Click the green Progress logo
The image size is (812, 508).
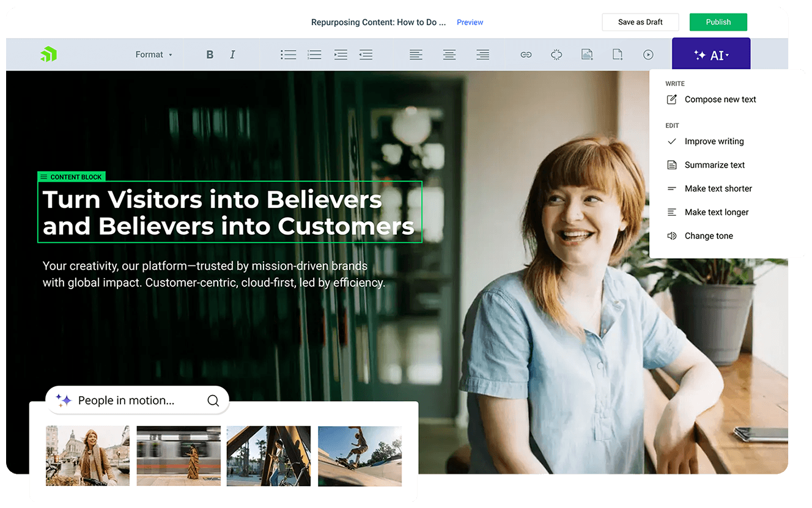coord(48,54)
